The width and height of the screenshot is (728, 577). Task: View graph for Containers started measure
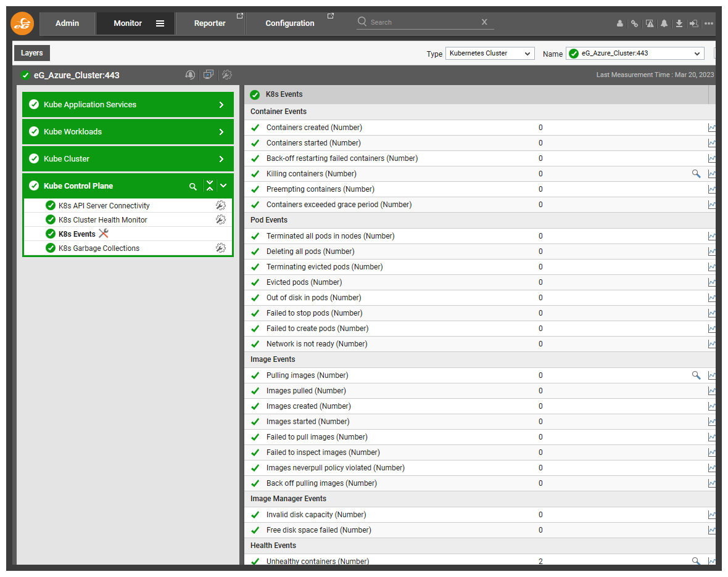[711, 143]
